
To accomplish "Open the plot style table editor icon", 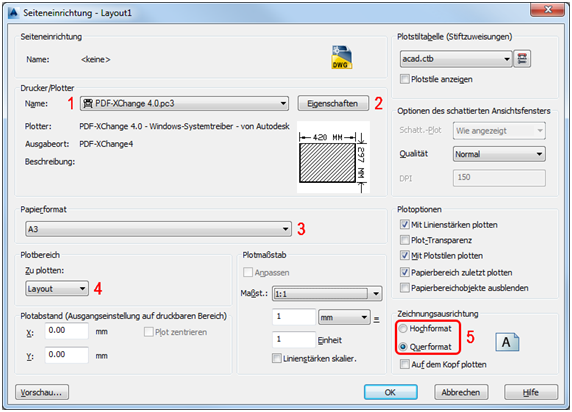I will [x=522, y=59].
